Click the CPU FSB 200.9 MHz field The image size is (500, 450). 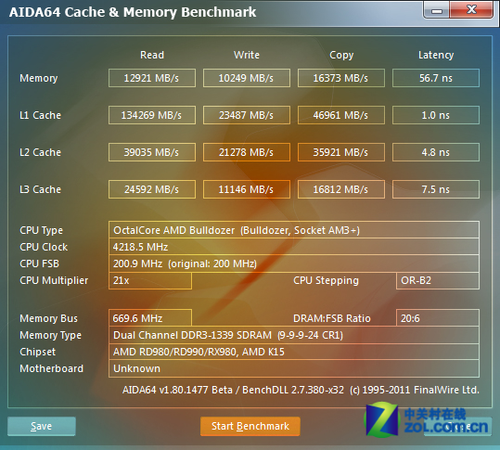click(x=294, y=264)
